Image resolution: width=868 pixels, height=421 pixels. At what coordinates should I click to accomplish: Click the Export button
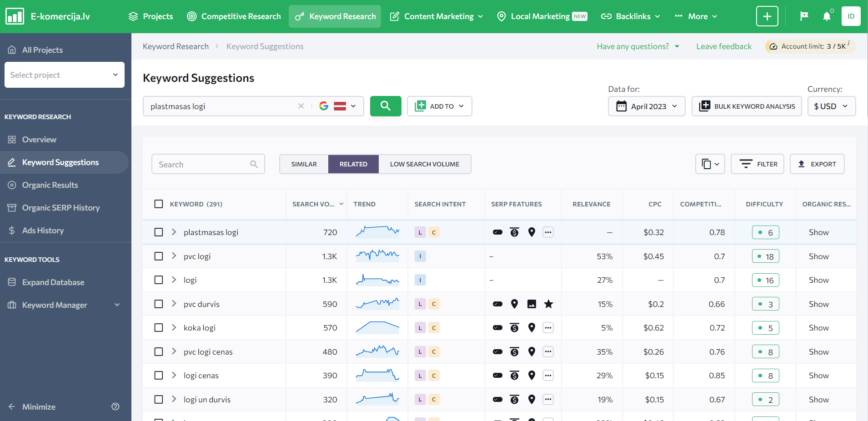817,164
